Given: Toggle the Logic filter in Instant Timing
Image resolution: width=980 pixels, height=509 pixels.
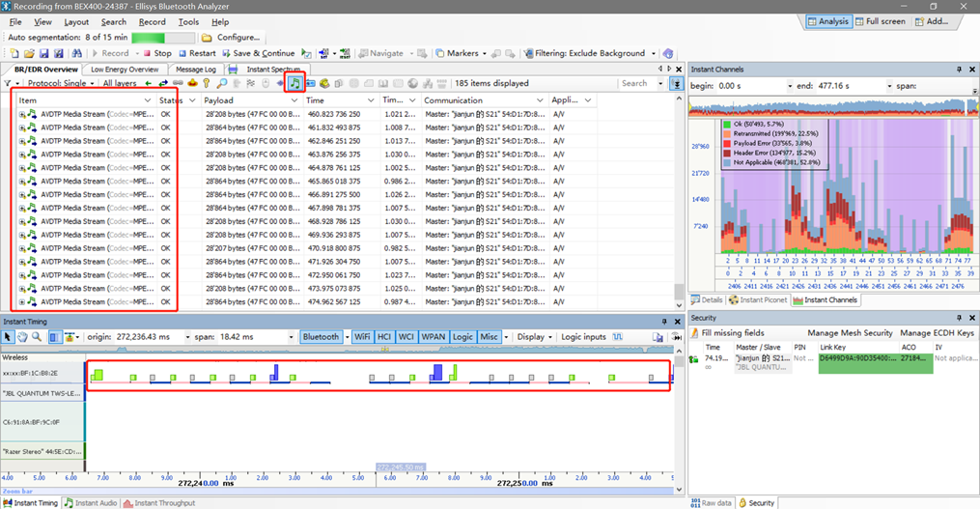Looking at the screenshot, I should pyautogui.click(x=462, y=337).
